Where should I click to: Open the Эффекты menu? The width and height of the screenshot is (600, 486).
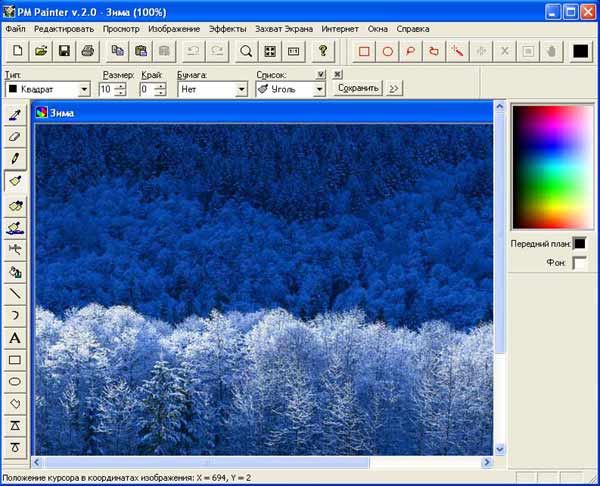coord(227,29)
